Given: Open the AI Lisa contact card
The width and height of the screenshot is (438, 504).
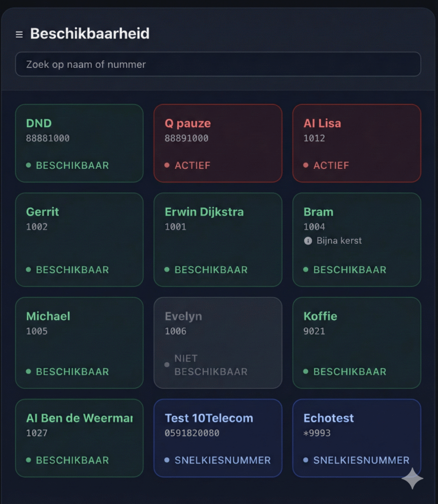Looking at the screenshot, I should coord(357,143).
